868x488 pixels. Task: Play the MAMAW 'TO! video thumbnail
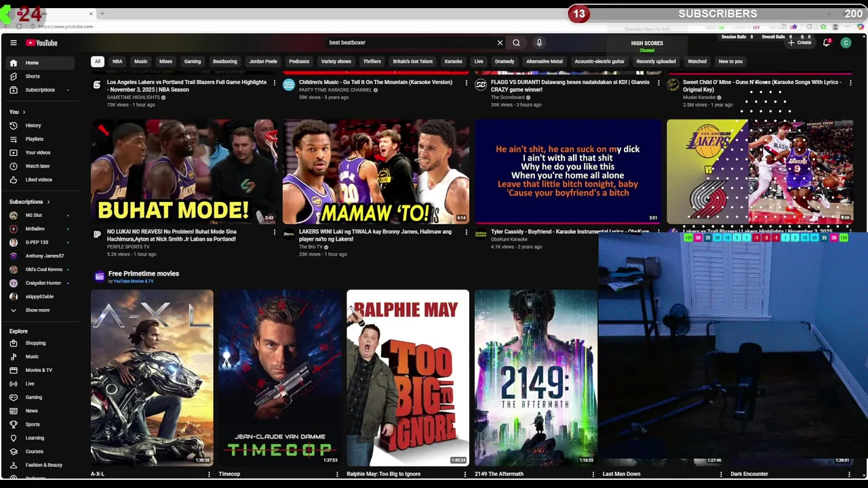tap(376, 172)
